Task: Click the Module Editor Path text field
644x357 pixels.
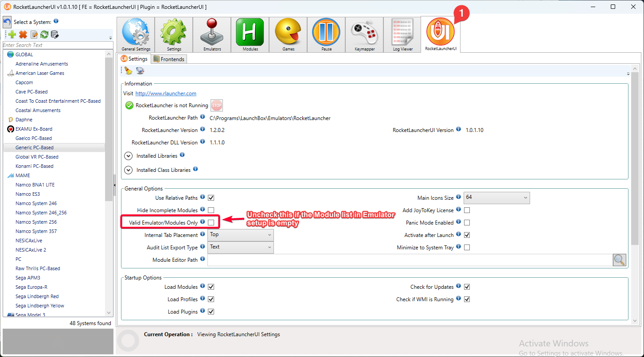Action: pos(410,260)
